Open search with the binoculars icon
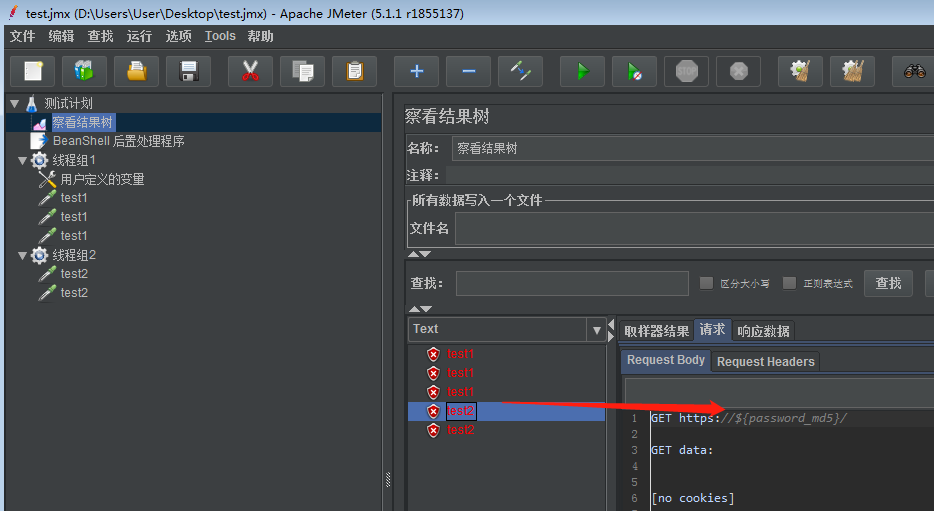This screenshot has height=511, width=934. (x=914, y=71)
